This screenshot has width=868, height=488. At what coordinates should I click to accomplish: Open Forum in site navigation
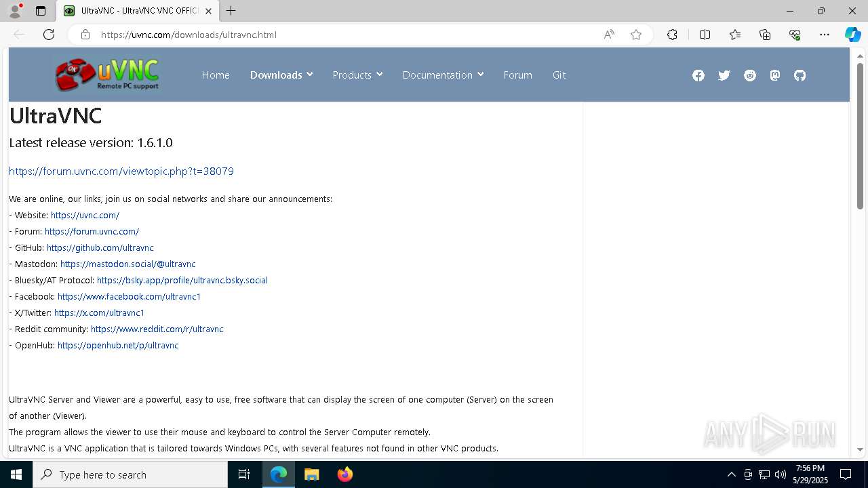point(517,75)
